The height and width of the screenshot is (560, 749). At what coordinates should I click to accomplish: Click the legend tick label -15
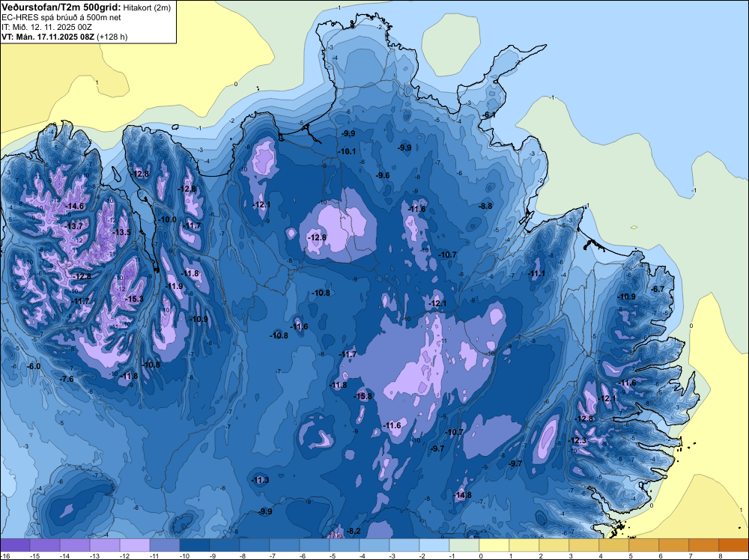point(34,556)
